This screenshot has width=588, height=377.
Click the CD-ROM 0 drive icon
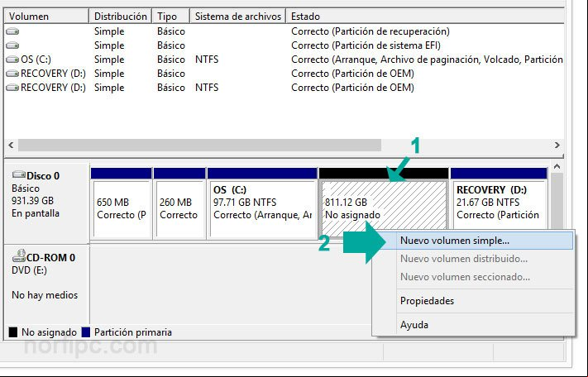pos(19,256)
